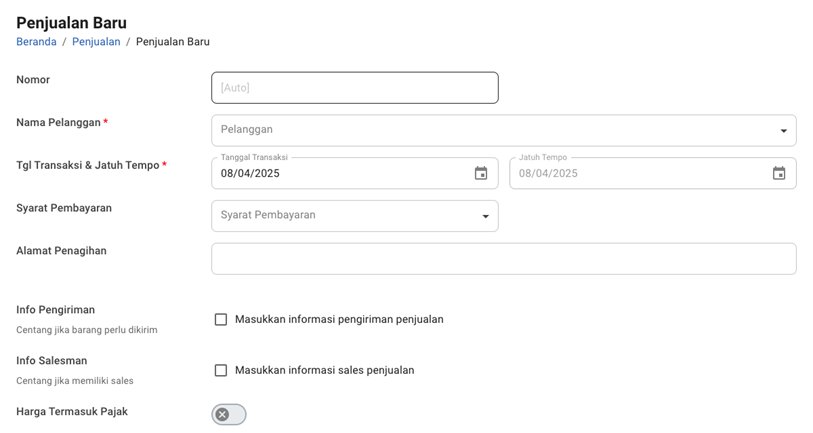Go to Beranda in the breadcrumb
The width and height of the screenshot is (813, 433).
point(36,42)
